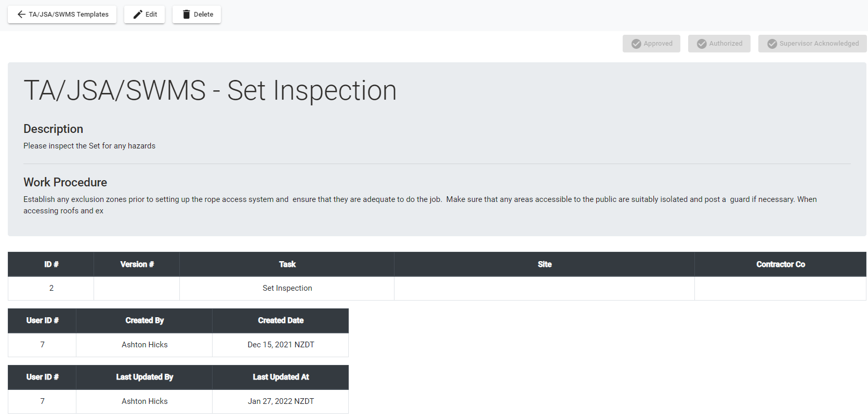This screenshot has width=868, height=420.
Task: Click the Contractor Co column header
Action: 780,264
